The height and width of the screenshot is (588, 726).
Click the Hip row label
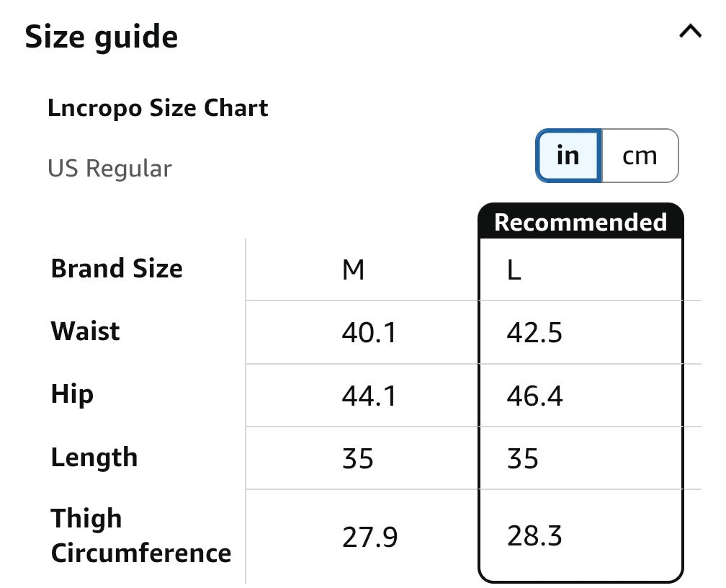pyautogui.click(x=72, y=395)
